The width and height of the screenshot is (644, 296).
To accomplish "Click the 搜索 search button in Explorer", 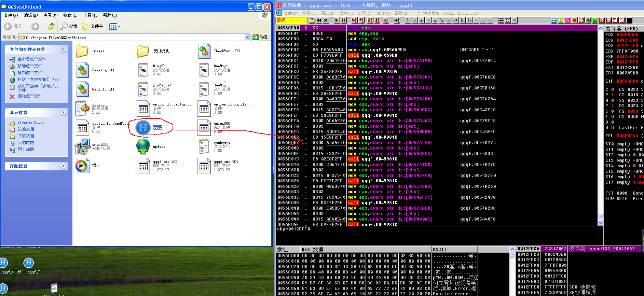I will tap(69, 26).
